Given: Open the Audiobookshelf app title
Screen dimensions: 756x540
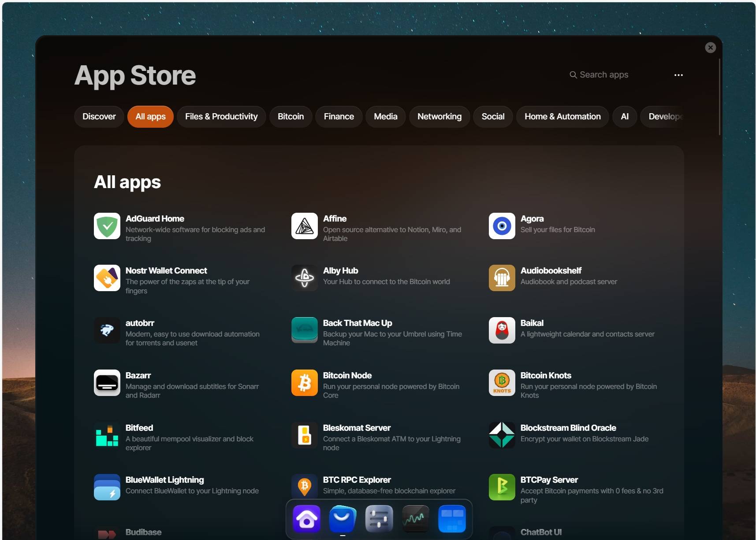Looking at the screenshot, I should [551, 270].
